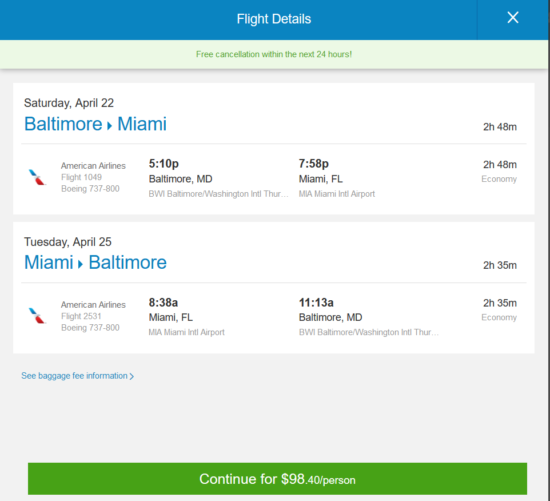
Task: Click arrow icon between Baltimore and Miami
Action: click(x=109, y=126)
